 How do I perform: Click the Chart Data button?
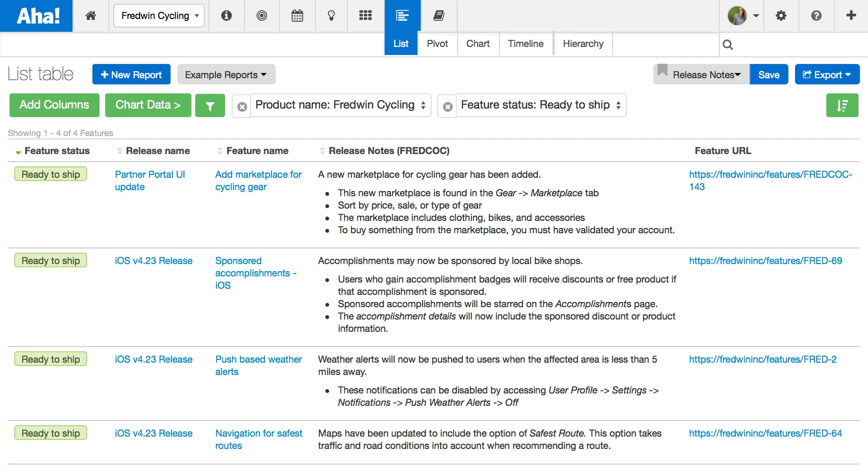(x=148, y=105)
